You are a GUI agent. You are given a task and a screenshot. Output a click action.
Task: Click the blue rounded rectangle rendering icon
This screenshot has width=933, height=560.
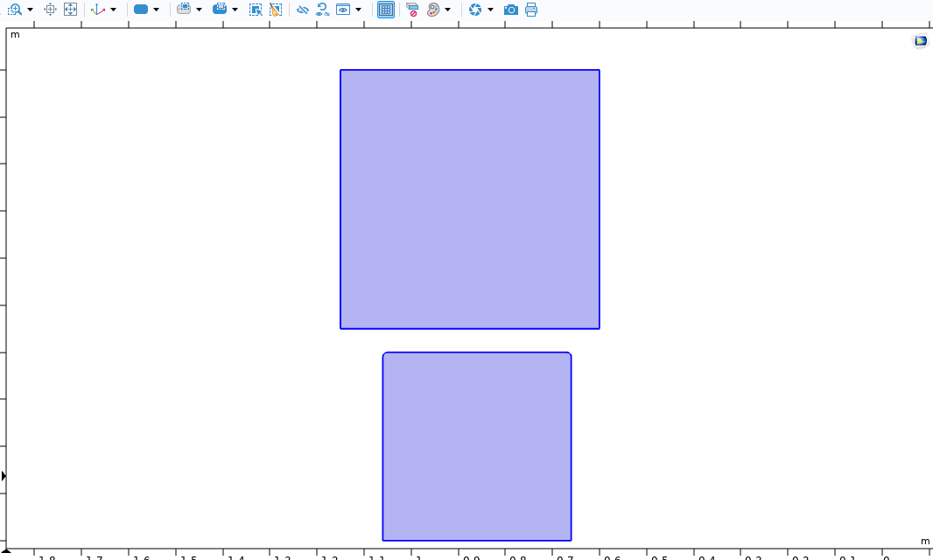coord(141,10)
